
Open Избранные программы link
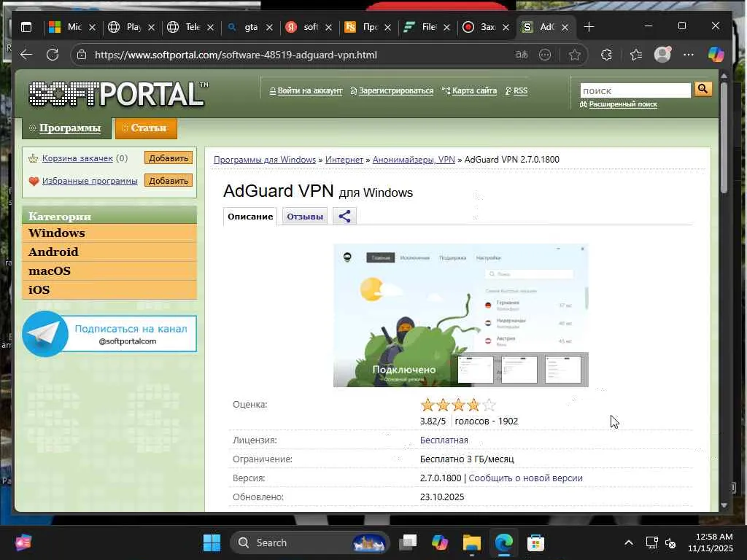point(90,181)
